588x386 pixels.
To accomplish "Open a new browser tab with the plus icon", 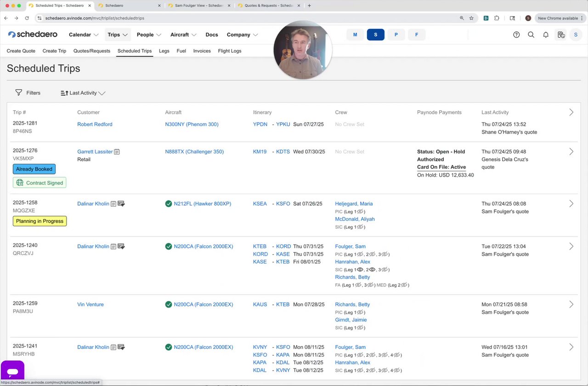I will click(309, 6).
